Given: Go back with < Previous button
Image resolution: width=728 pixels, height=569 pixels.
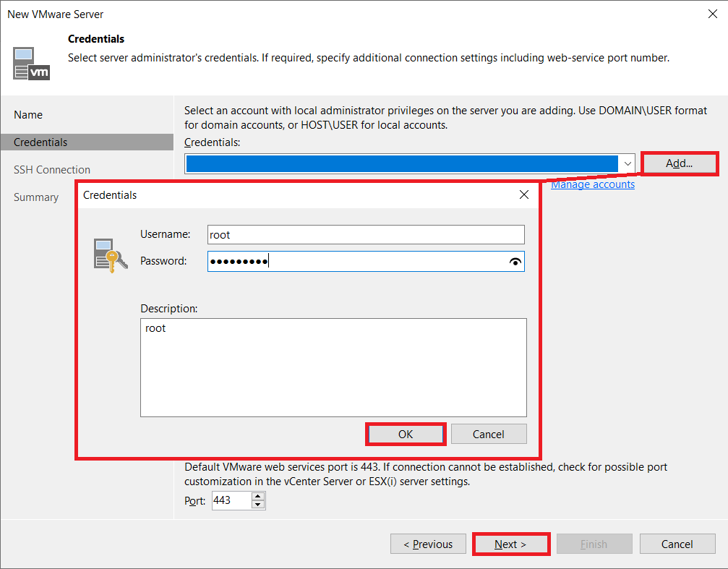Looking at the screenshot, I should pos(428,544).
